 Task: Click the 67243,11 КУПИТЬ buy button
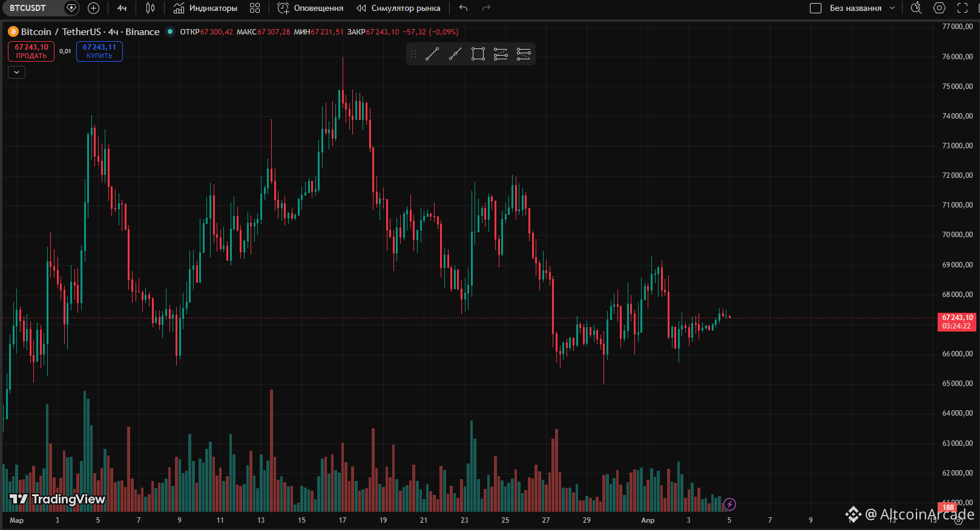[x=99, y=51]
